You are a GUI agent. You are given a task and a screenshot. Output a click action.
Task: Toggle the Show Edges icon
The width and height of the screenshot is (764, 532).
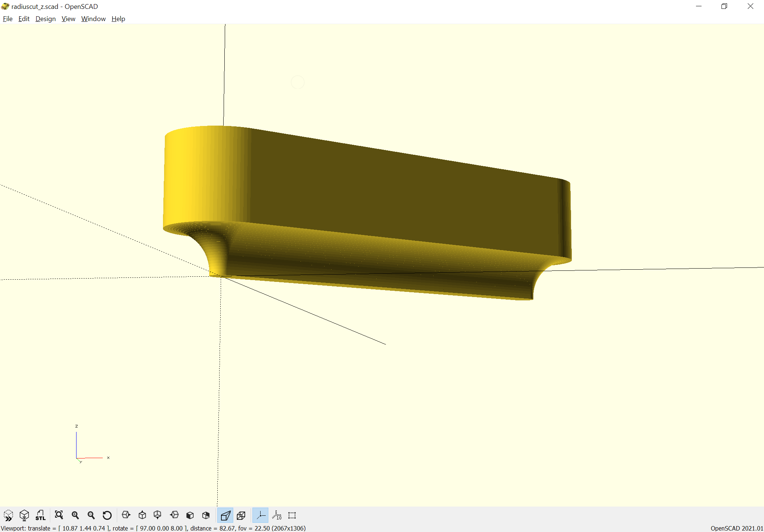tap(292, 515)
